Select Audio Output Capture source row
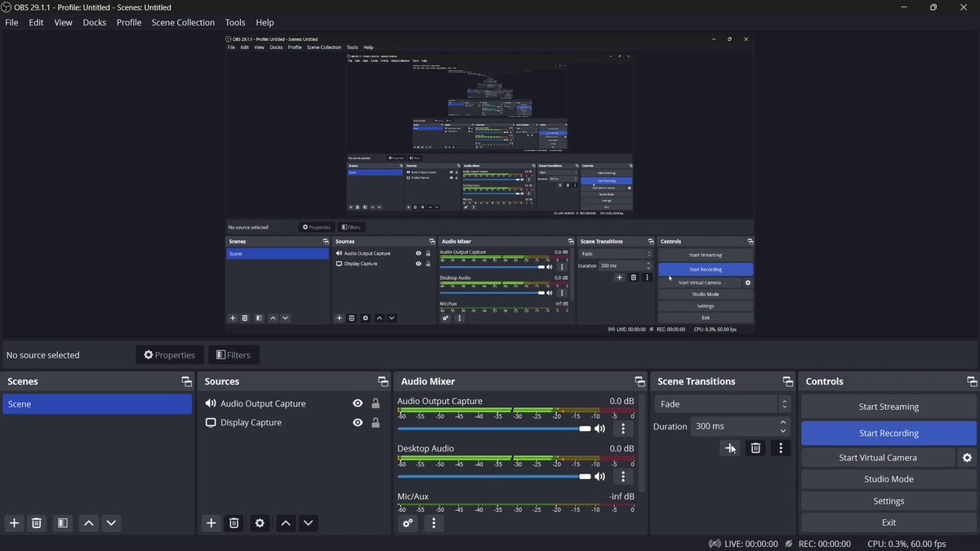This screenshot has height=551, width=980. [x=292, y=403]
